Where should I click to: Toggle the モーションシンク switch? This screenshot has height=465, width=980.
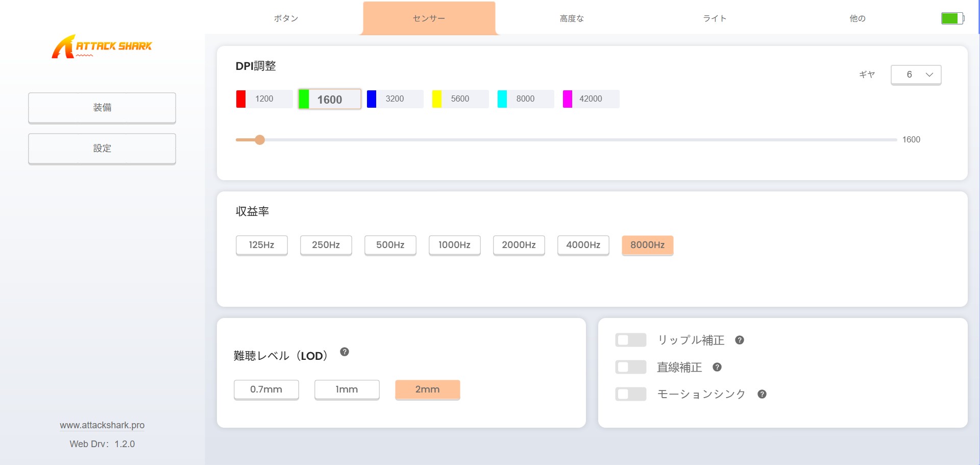coord(631,394)
